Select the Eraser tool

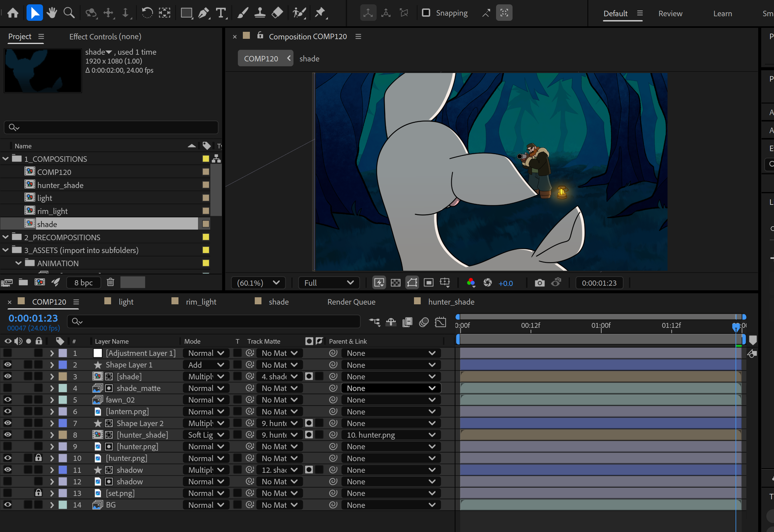click(277, 13)
